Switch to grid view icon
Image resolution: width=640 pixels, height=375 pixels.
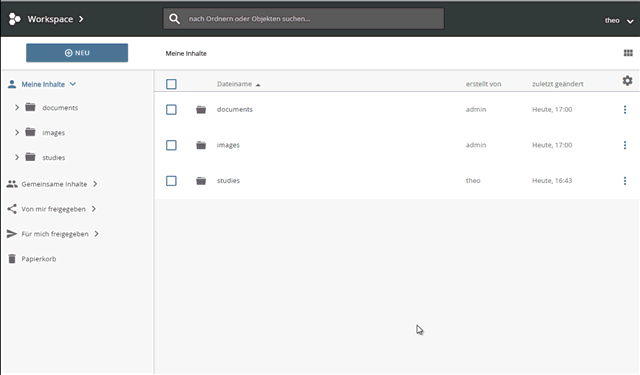point(628,53)
